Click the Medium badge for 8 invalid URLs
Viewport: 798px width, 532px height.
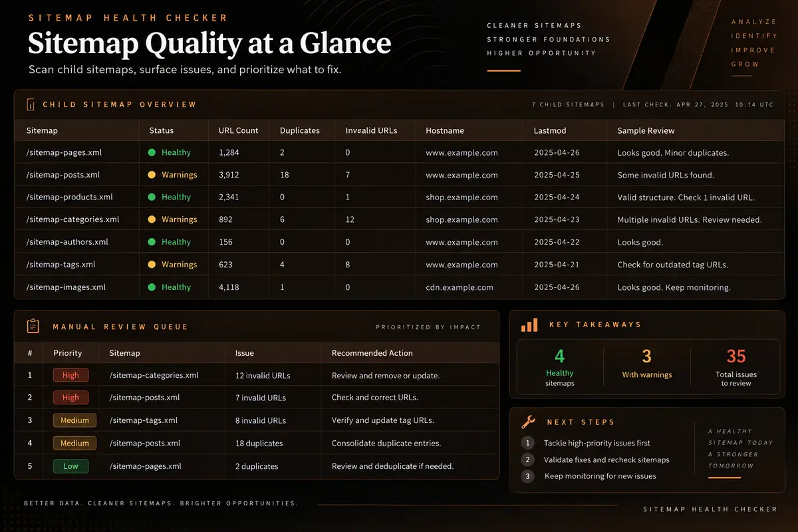pos(74,420)
